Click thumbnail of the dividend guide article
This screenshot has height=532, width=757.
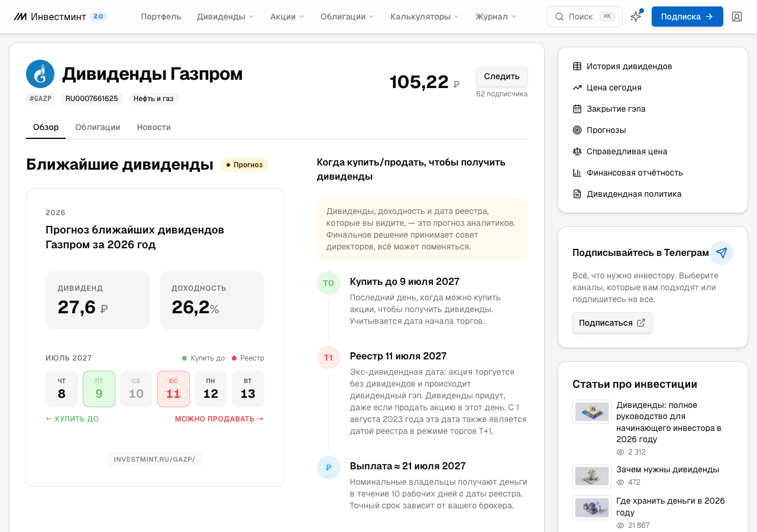coord(592,411)
